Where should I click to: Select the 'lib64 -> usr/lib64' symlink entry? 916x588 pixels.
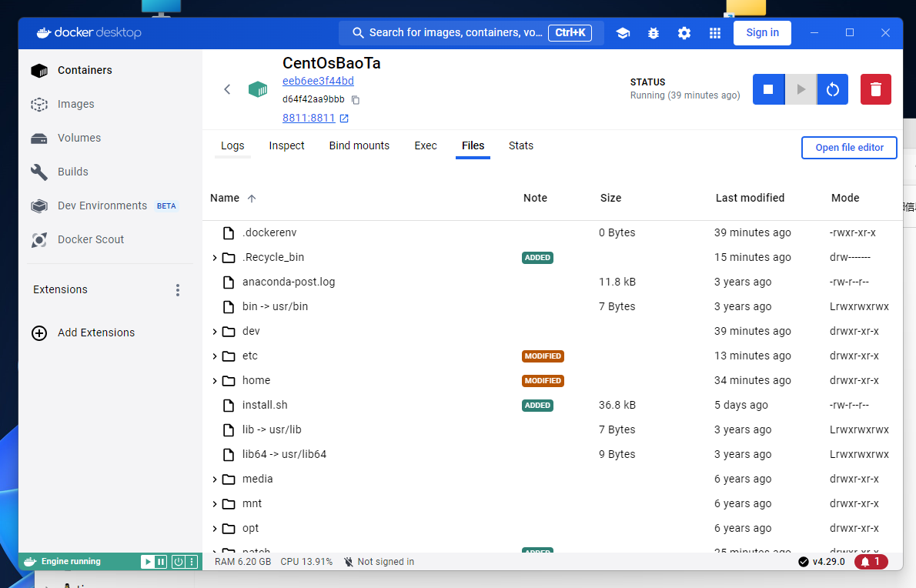click(285, 454)
